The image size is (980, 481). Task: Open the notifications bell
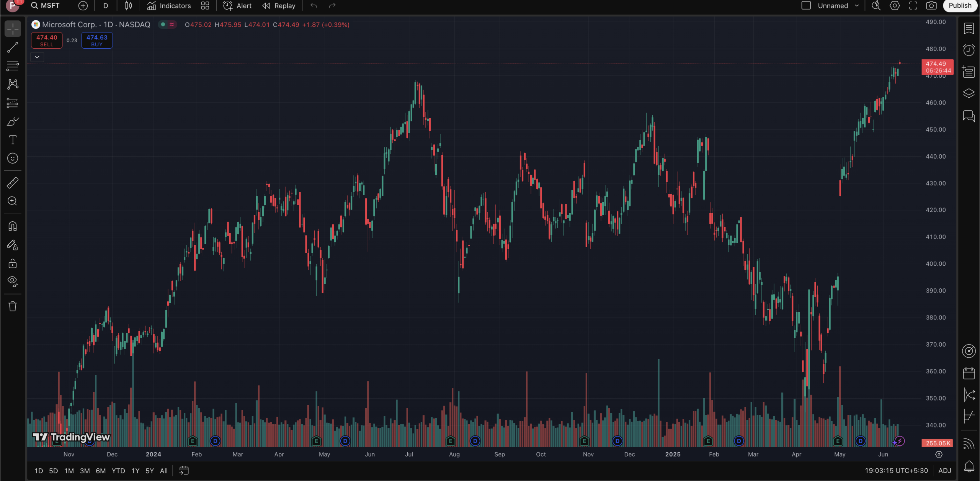[969, 466]
